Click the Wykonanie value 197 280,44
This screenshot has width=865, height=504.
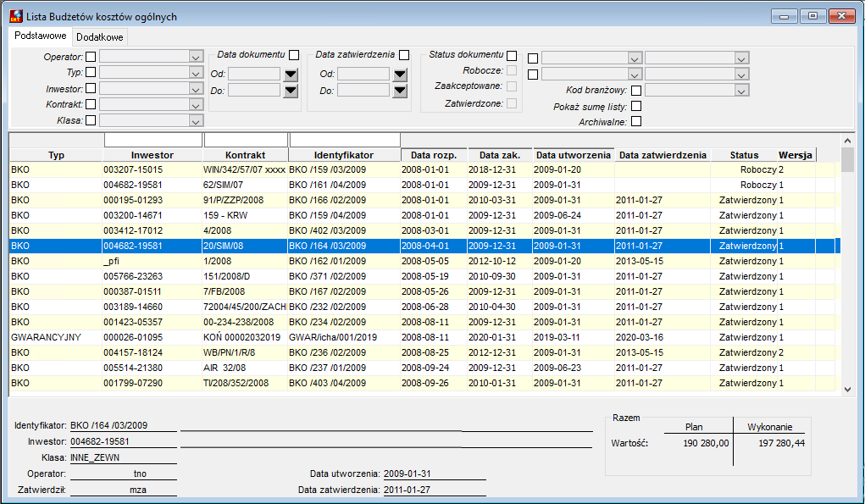tap(781, 443)
